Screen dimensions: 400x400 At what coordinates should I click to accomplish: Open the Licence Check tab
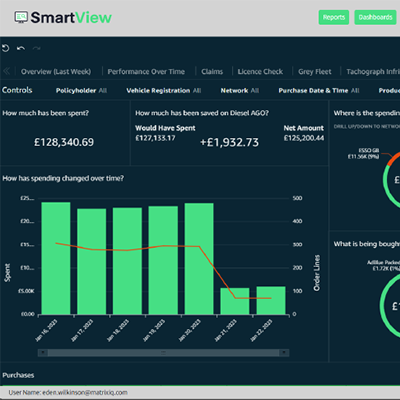(x=260, y=72)
